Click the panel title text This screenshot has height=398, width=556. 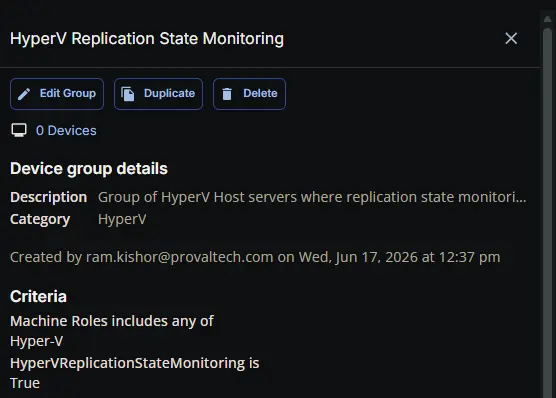pyautogui.click(x=147, y=39)
